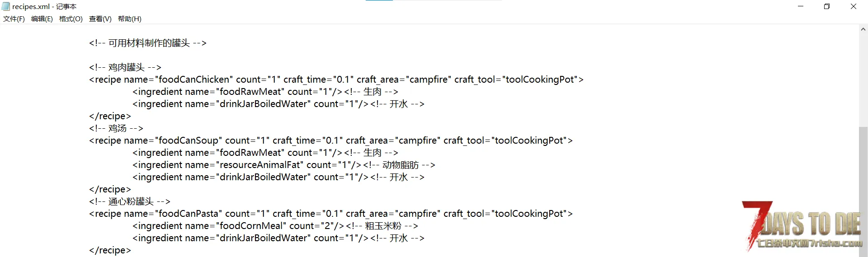Click the scrollbar up arrow
868x257 pixels.
(x=863, y=29)
